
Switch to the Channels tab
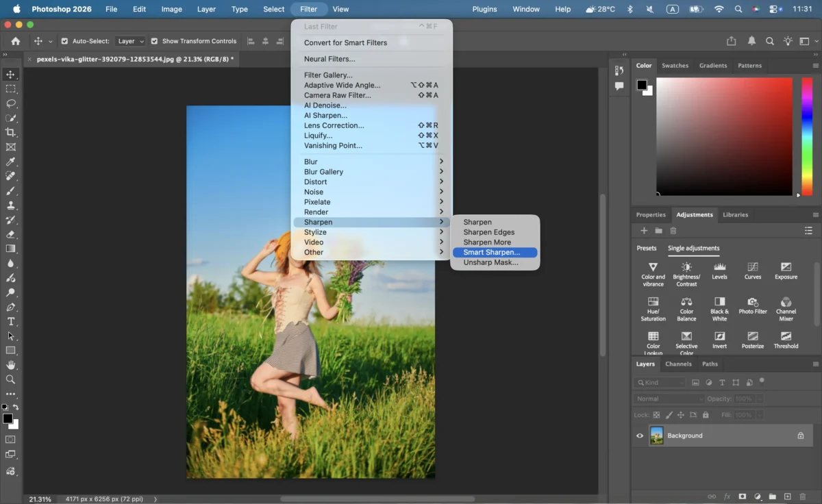pos(678,364)
